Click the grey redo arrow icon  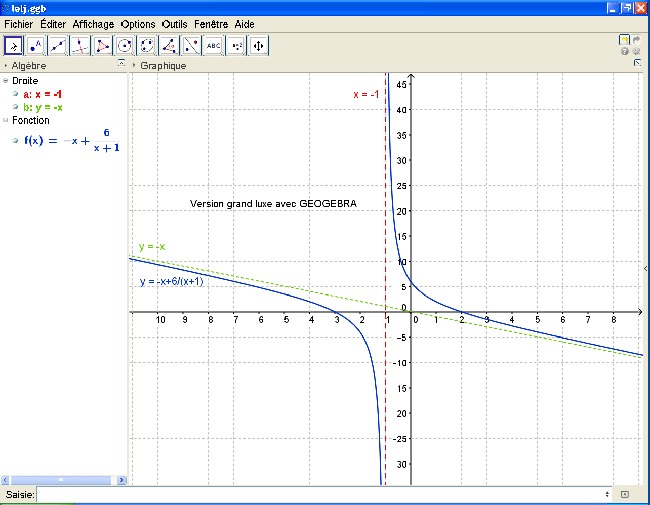[x=636, y=40]
